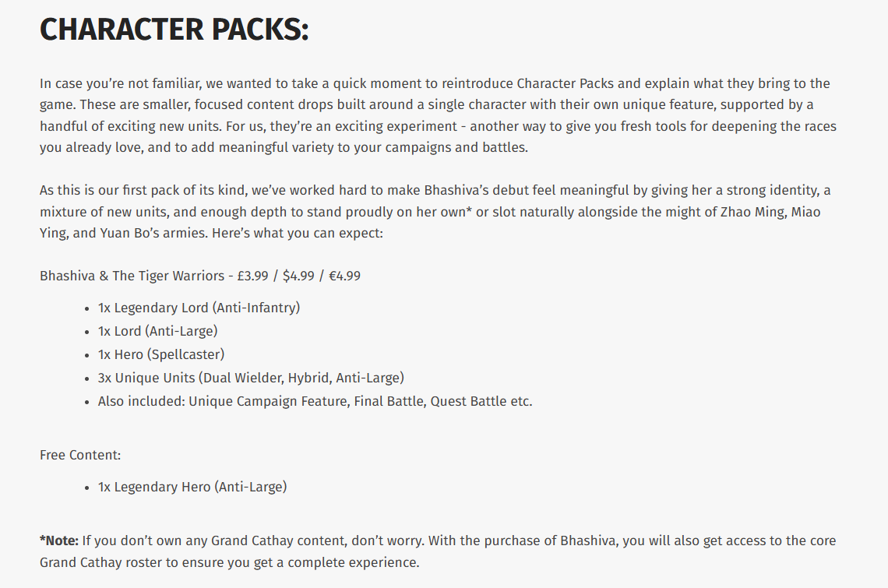The width and height of the screenshot is (888, 588).
Task: Click the "Quest Battle etc." words
Action: point(481,402)
